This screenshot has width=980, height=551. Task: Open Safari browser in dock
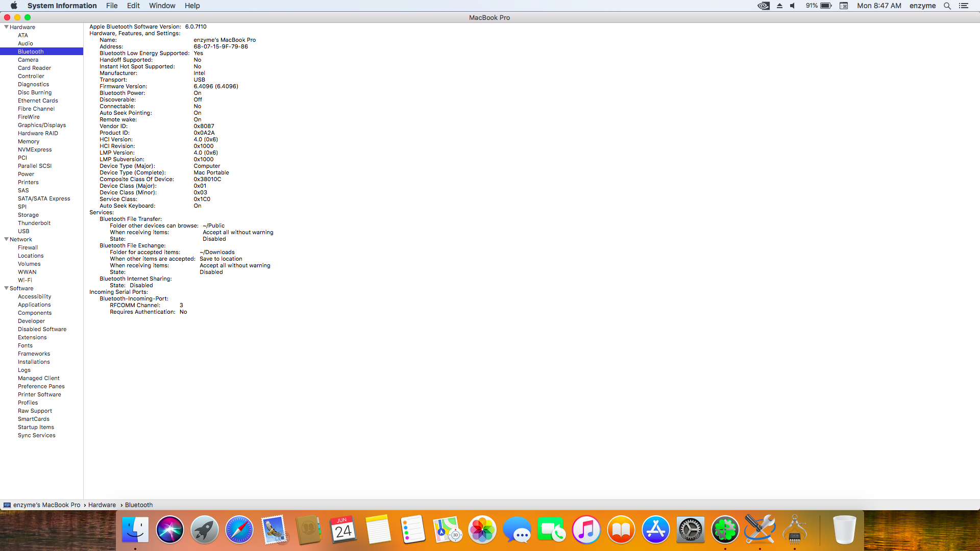(x=239, y=530)
